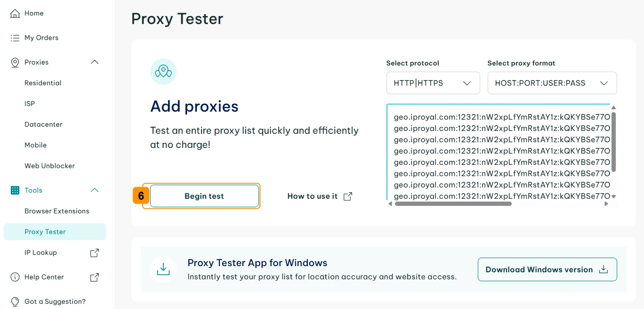Image resolution: width=644 pixels, height=309 pixels.
Task: Click the My Orders list icon
Action: (x=15, y=38)
